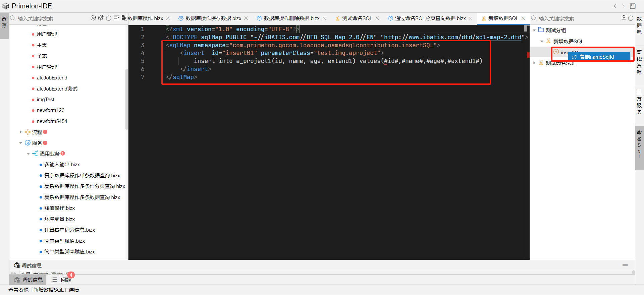Collapse the 服务 tree node
This screenshot has height=295, width=644.
(21, 143)
